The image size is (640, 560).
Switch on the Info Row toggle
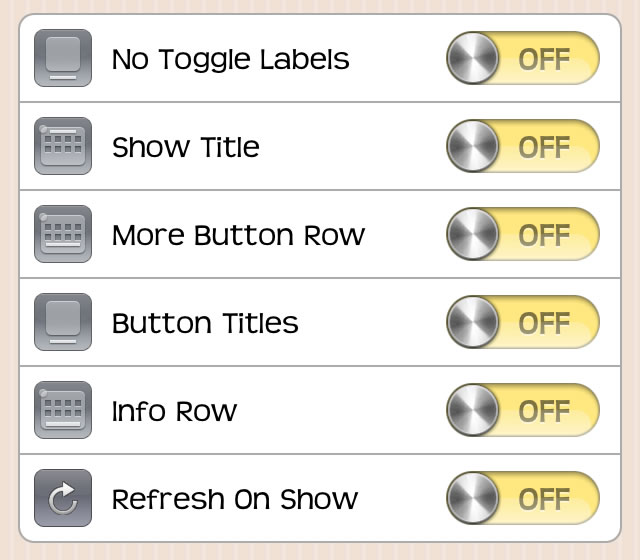523,410
